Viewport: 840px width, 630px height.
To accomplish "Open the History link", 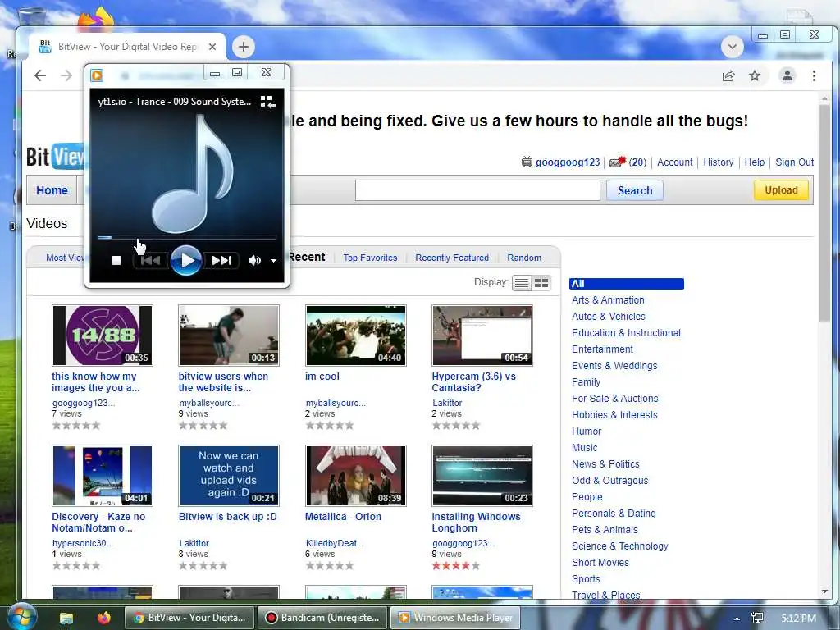I will coord(718,162).
